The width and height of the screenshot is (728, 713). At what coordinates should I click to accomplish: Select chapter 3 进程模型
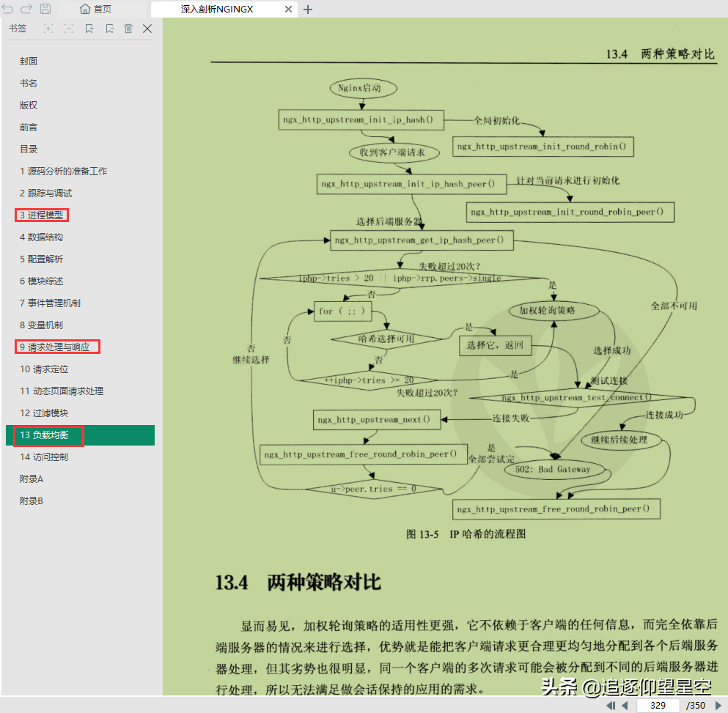point(41,215)
